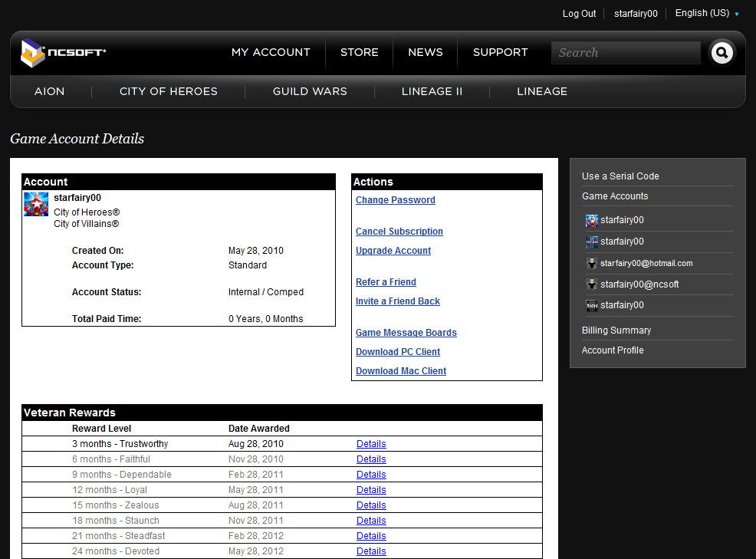Click the "18 months - Staunch" reward level

[116, 521]
